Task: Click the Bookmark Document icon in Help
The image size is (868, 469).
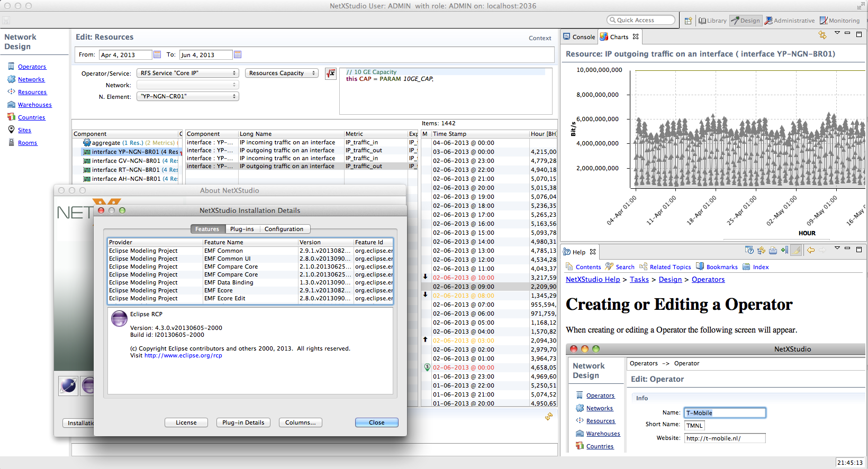Action: point(784,250)
